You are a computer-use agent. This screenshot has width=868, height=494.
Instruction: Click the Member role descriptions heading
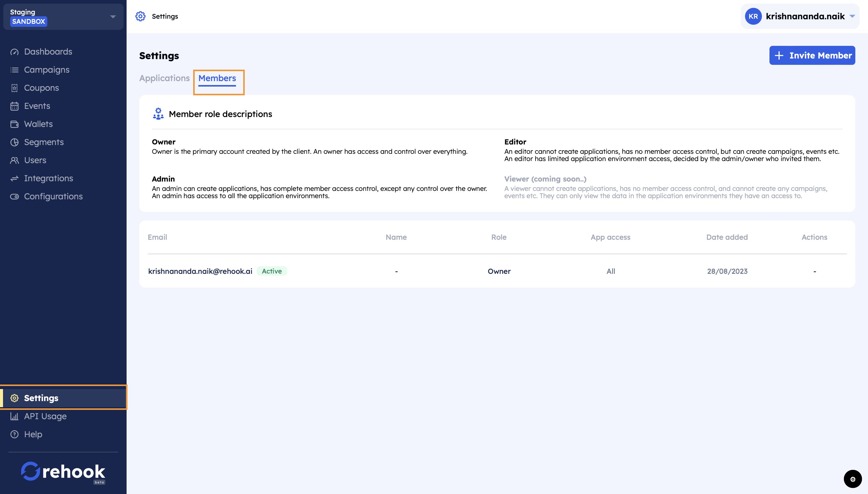(220, 114)
